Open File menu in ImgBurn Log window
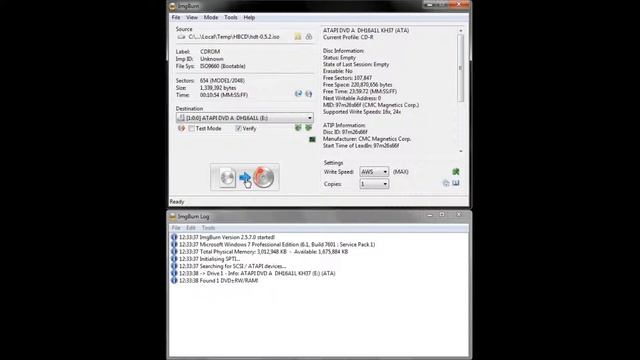 pos(176,228)
